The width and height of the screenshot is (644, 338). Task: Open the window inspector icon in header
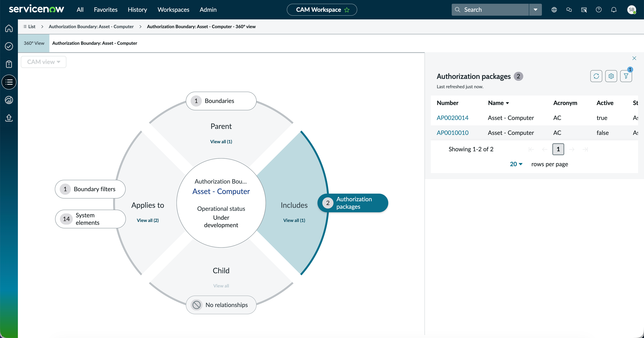(x=584, y=10)
